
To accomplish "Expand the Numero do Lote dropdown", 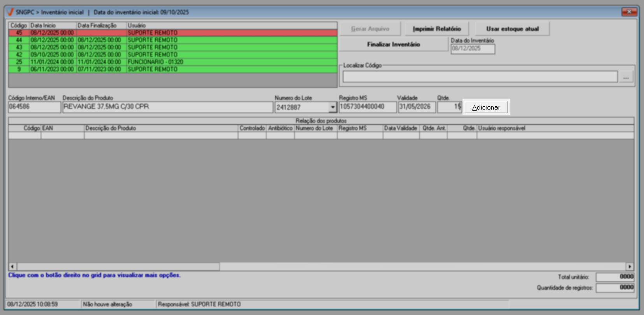I will tap(333, 107).
